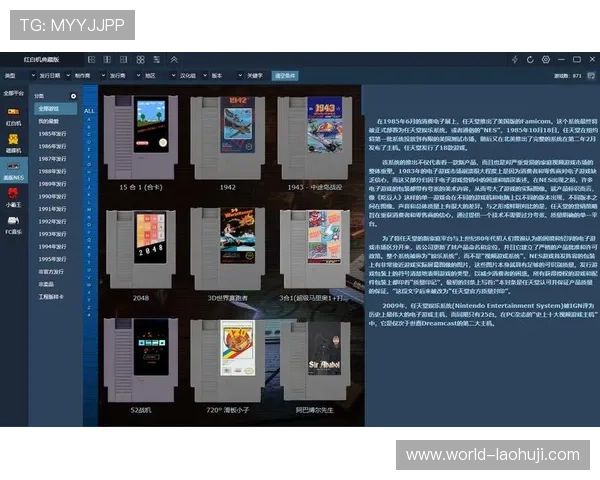This screenshot has width=600, height=480.
Task: Select the 1995年发行 category
Action: click(x=52, y=259)
